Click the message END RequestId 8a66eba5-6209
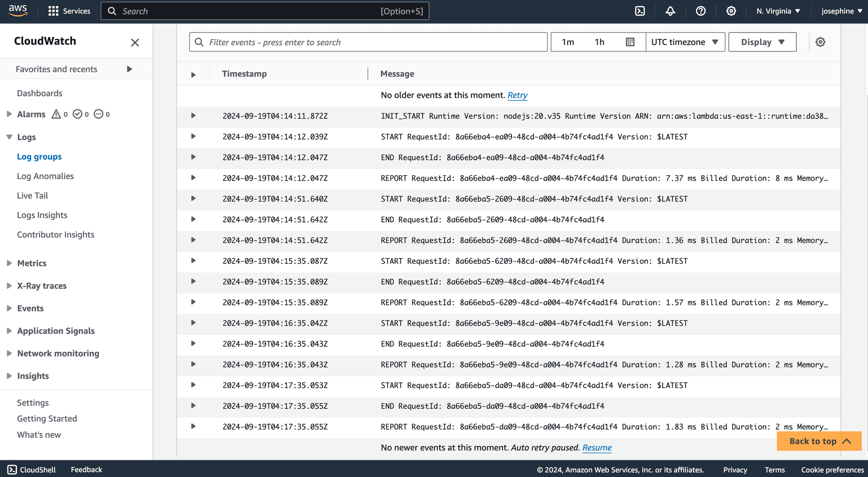Viewport: 868px width, 477px height. tap(493, 282)
